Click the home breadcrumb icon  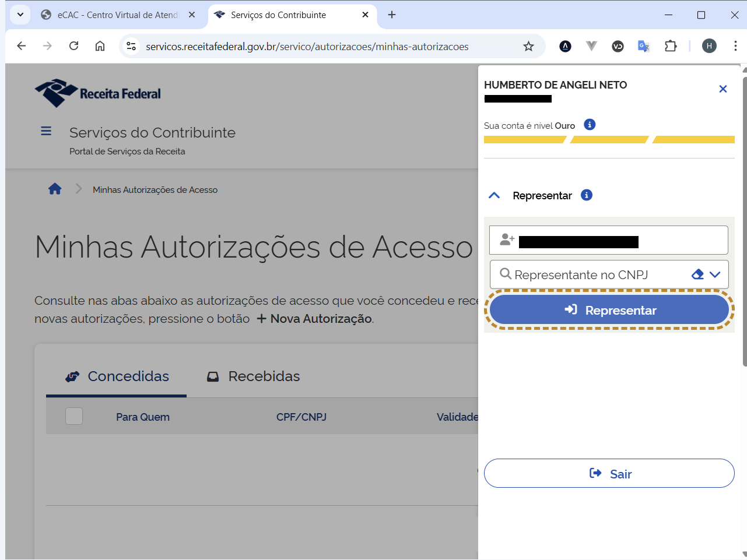[x=55, y=189]
